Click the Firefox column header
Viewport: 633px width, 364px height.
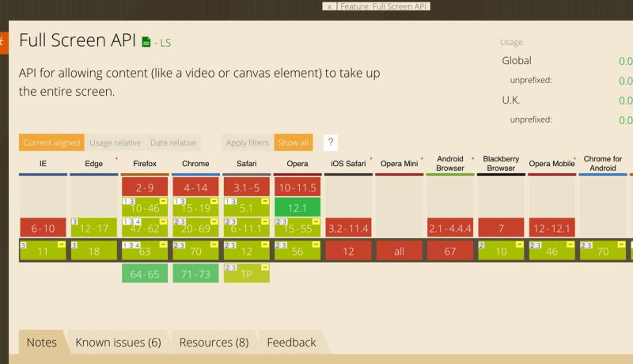(145, 164)
